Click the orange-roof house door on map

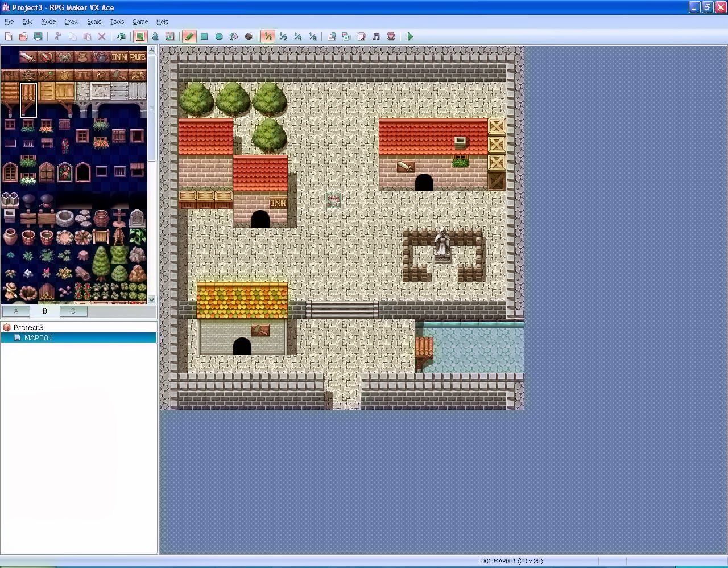[x=242, y=346]
